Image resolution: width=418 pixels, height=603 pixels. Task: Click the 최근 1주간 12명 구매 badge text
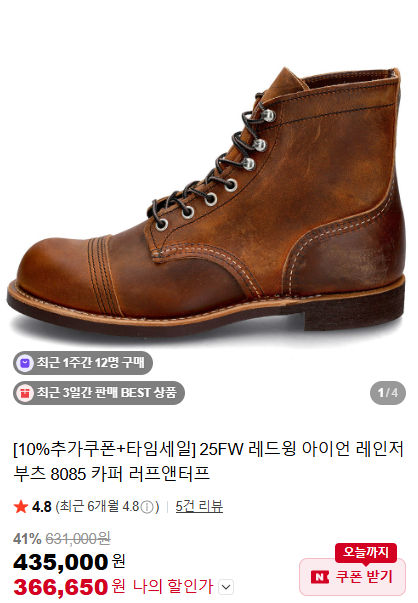(90, 363)
